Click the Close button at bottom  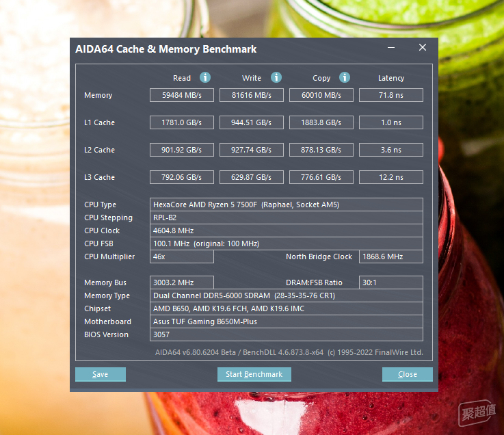408,374
